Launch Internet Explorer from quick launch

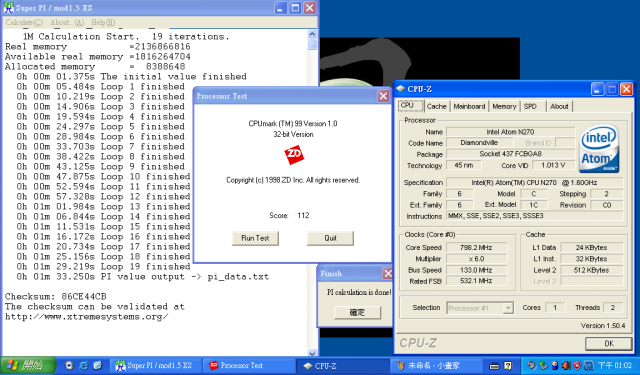83,366
